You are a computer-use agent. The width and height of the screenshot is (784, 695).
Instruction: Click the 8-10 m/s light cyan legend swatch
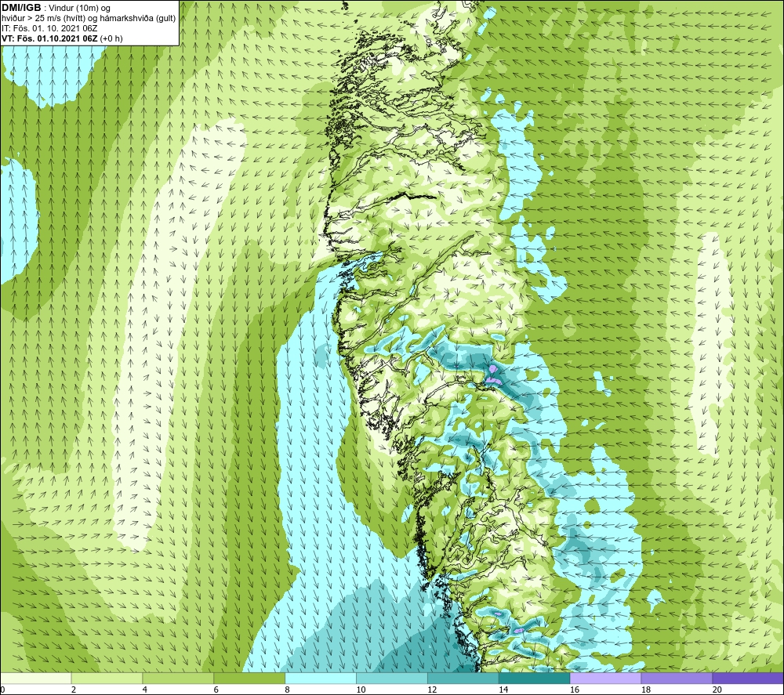(321, 679)
